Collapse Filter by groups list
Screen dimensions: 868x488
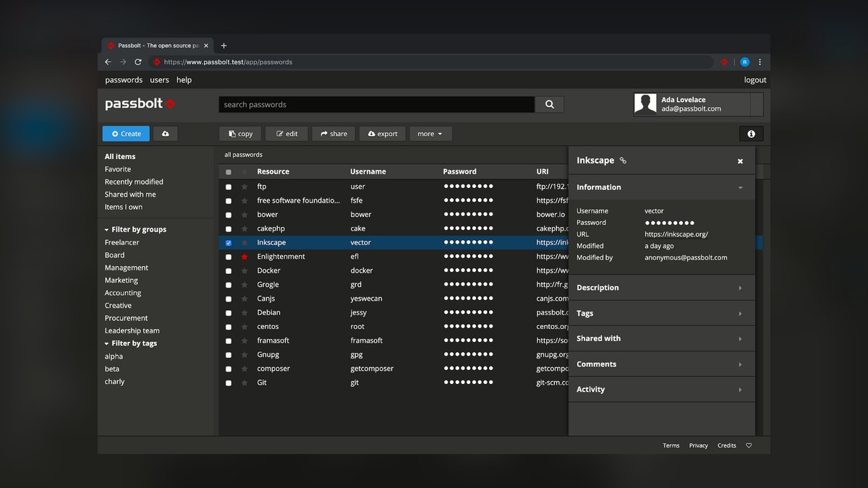tap(135, 229)
